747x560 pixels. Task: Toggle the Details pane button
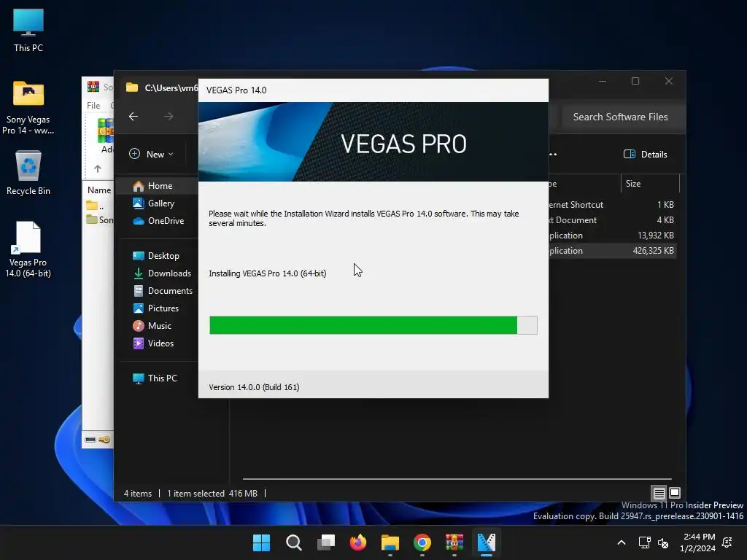pyautogui.click(x=646, y=154)
